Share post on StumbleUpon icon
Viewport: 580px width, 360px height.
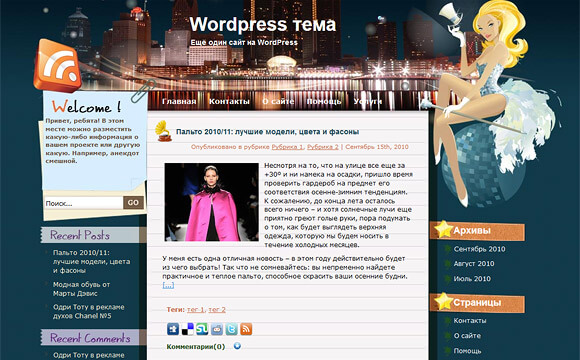(202, 329)
